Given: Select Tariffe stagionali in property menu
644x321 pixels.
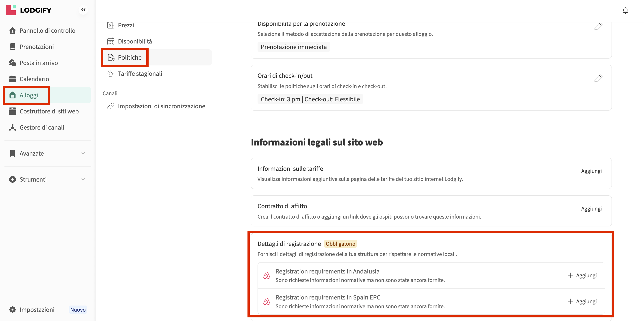Looking at the screenshot, I should click(x=140, y=74).
